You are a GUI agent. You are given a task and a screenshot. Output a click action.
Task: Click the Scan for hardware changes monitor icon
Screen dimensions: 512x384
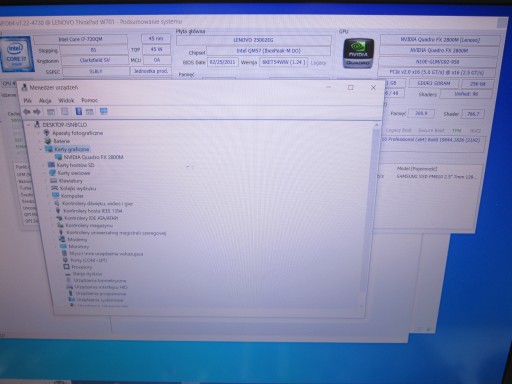[x=103, y=111]
